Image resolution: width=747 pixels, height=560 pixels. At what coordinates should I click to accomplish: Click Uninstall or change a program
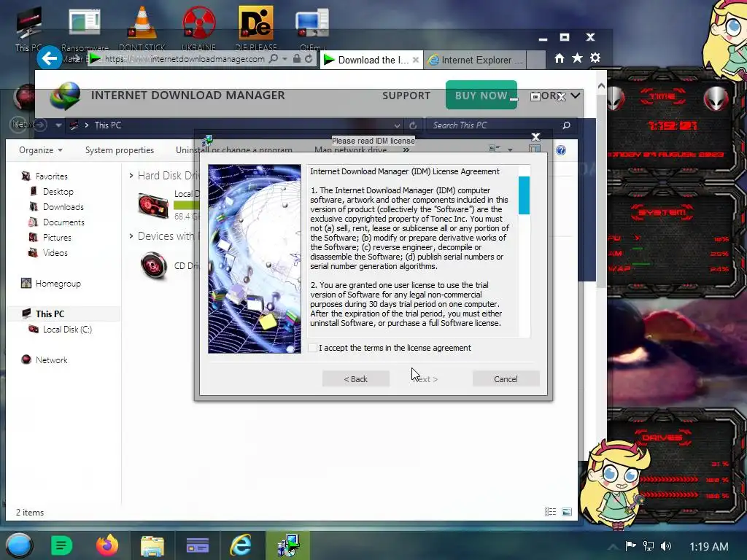233,150
